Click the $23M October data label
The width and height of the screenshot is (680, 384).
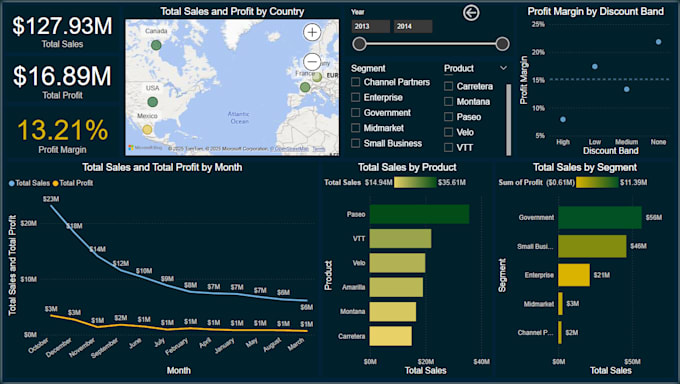click(x=51, y=199)
